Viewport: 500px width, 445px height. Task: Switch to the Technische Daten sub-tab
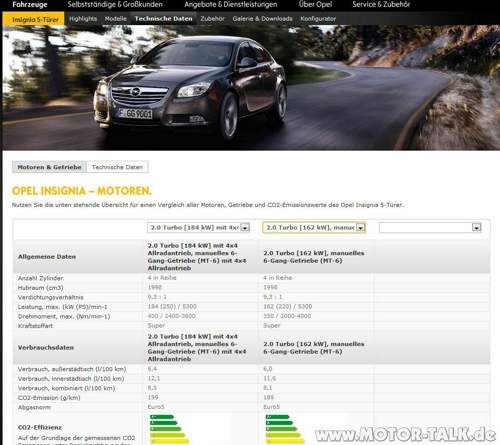117,167
